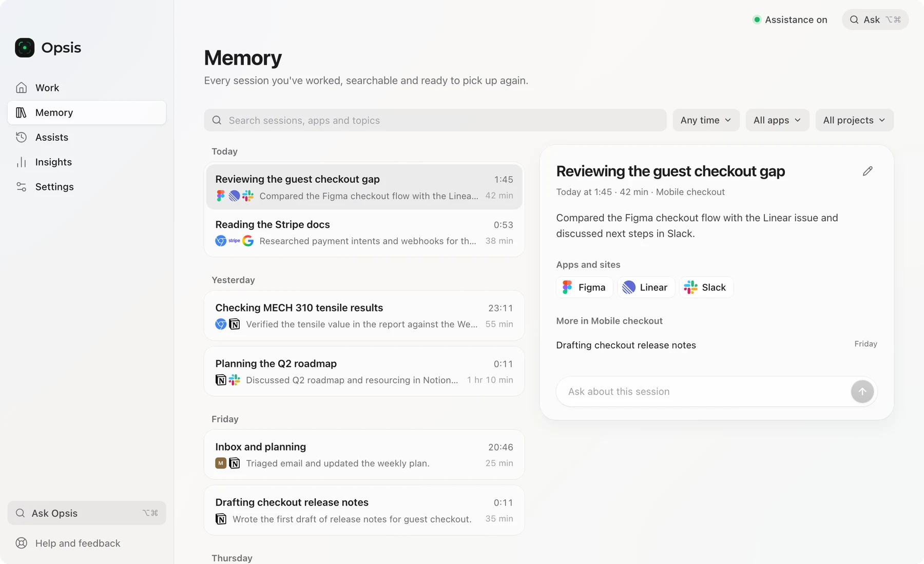
Task: Click the magnifier icon in the sessions search bar
Action: pos(217,120)
